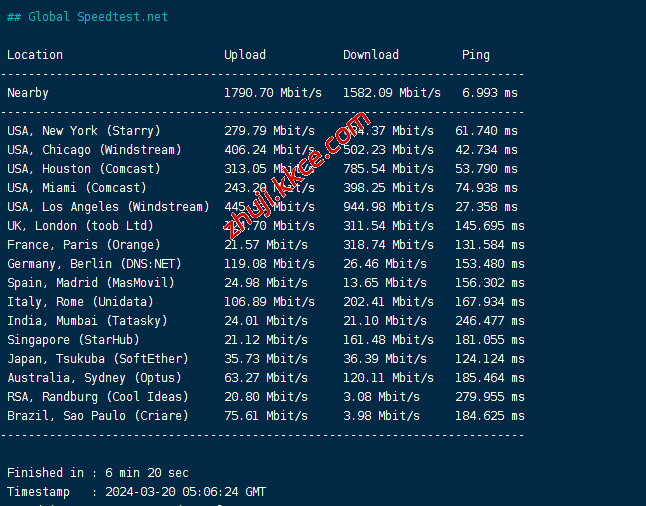Select the USA, Chicago (Windstream) row label
The width and height of the screenshot is (646, 506).
coord(94,150)
